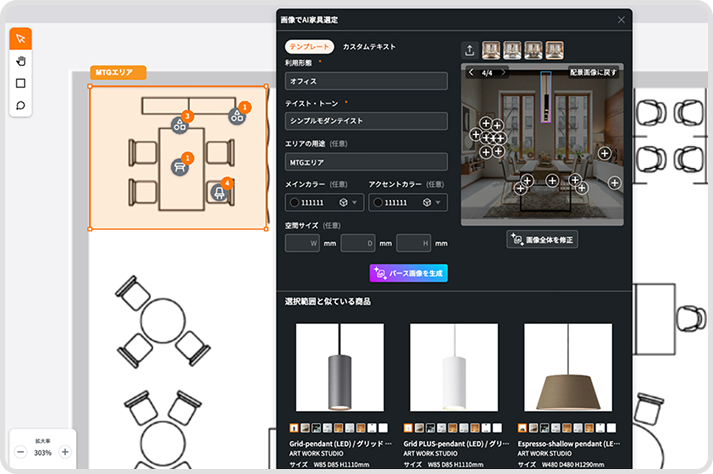The height and width of the screenshot is (474, 713).
Task: Click the chair marker with badge 4
Action: click(219, 192)
